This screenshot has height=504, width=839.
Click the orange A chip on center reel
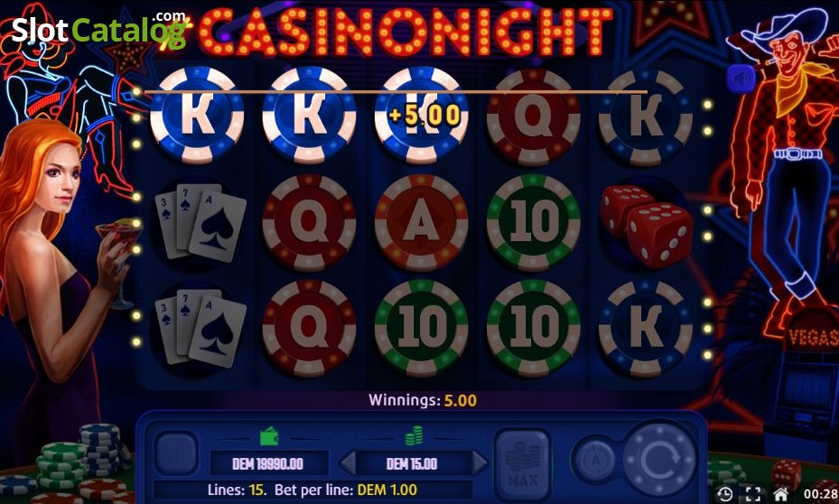421,222
